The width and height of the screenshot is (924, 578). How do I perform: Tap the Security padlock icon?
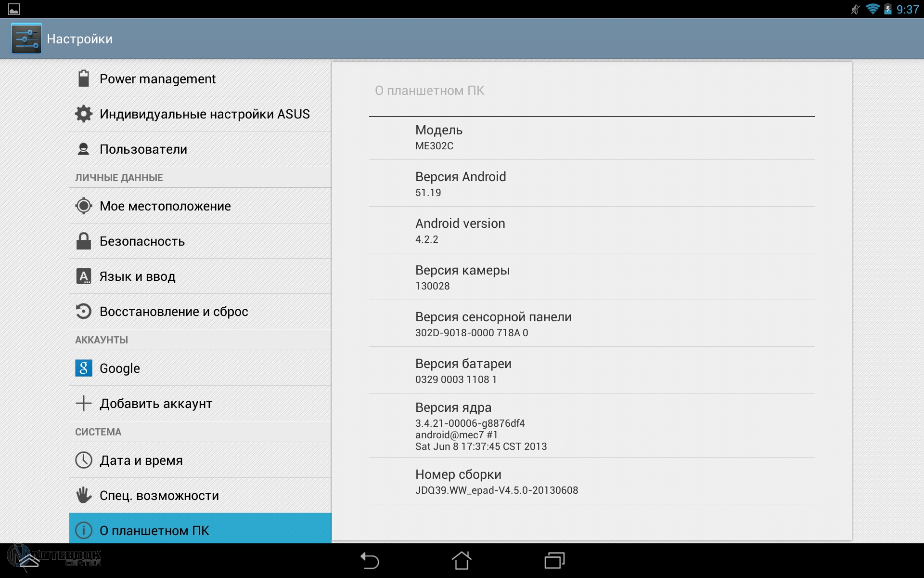click(83, 241)
